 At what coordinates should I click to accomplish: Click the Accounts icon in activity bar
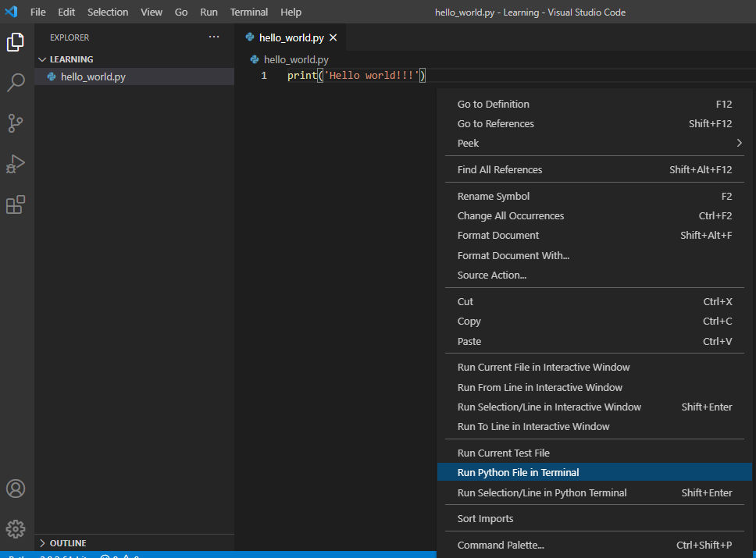[x=16, y=489]
